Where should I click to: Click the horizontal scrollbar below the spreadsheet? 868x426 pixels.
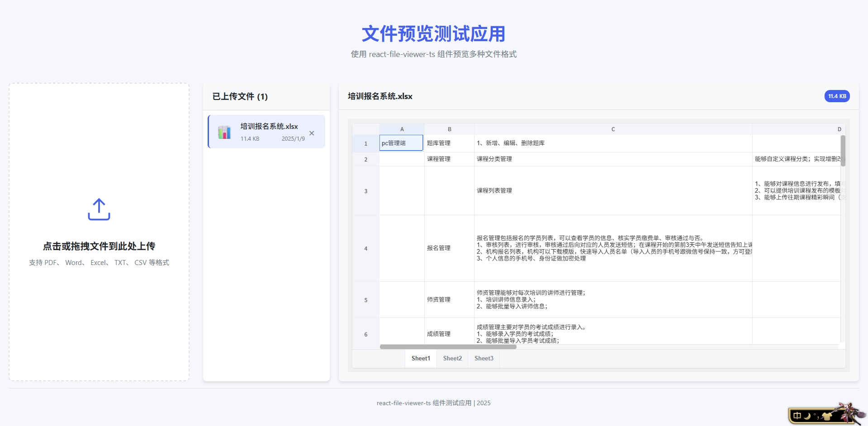tap(447, 346)
